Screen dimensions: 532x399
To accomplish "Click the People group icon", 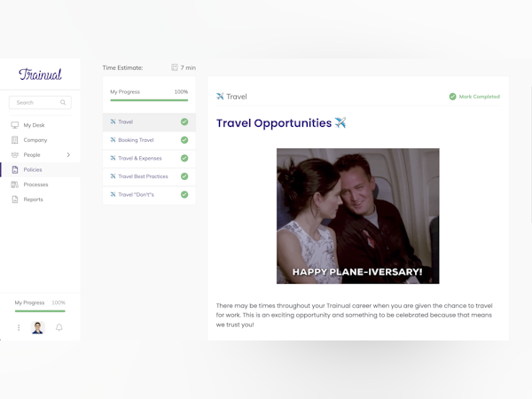I will point(14,154).
